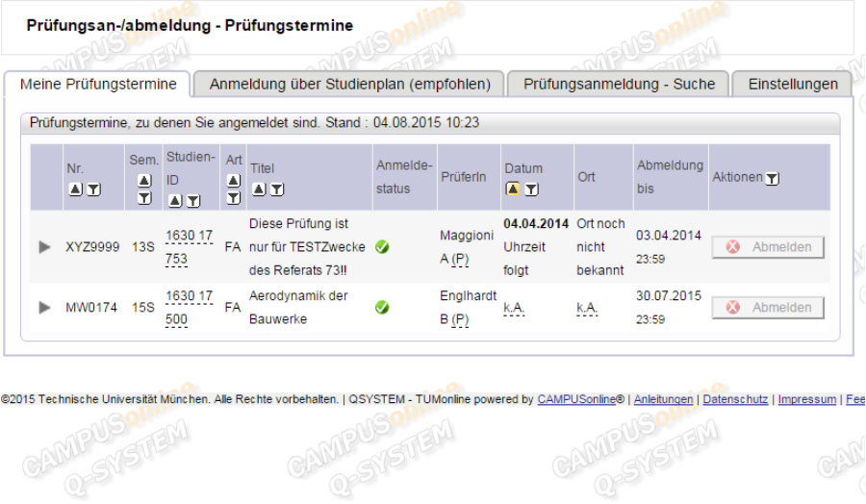The height and width of the screenshot is (504, 866).
Task: Click deadline 03.04.2014 23:59
Action: pos(669,247)
